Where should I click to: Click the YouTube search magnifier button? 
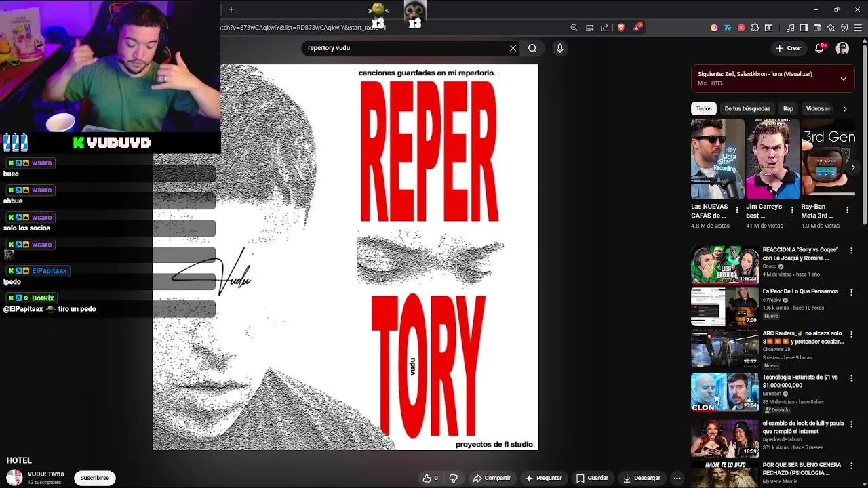[x=532, y=48]
